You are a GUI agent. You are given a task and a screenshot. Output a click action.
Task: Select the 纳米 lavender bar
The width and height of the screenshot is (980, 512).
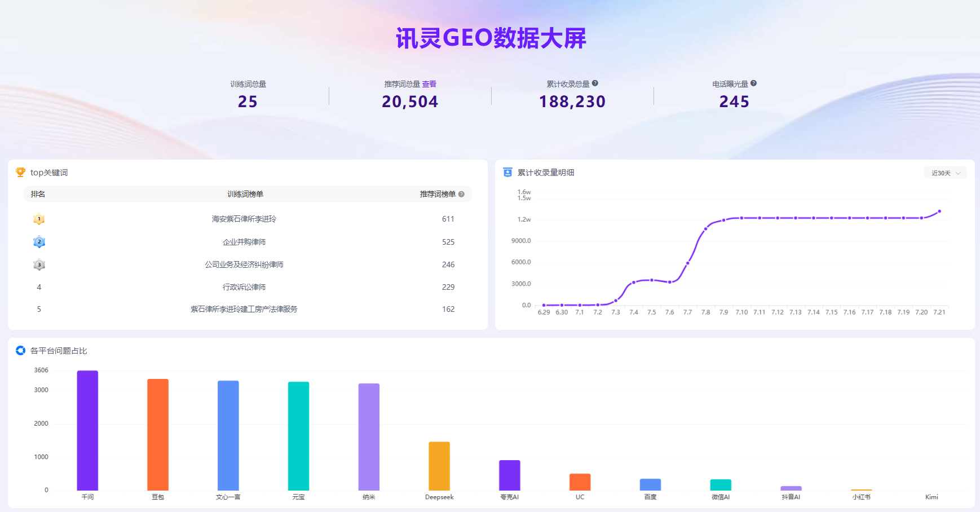point(369,437)
